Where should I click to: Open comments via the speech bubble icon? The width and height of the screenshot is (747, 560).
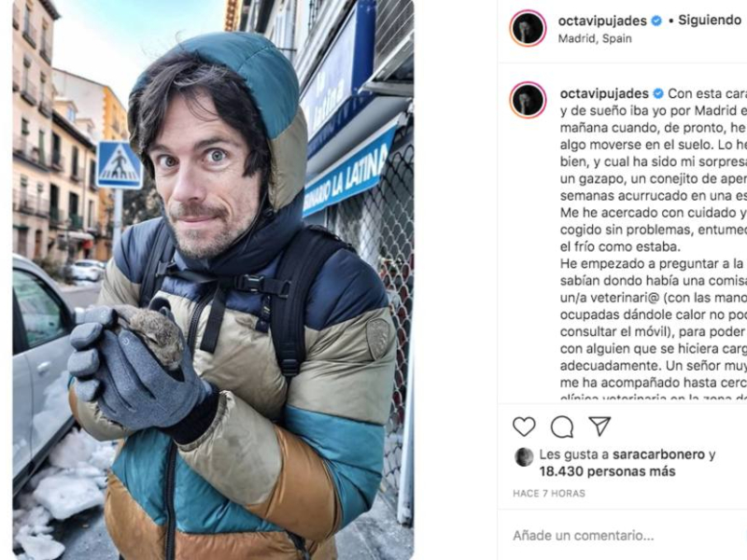point(562,427)
